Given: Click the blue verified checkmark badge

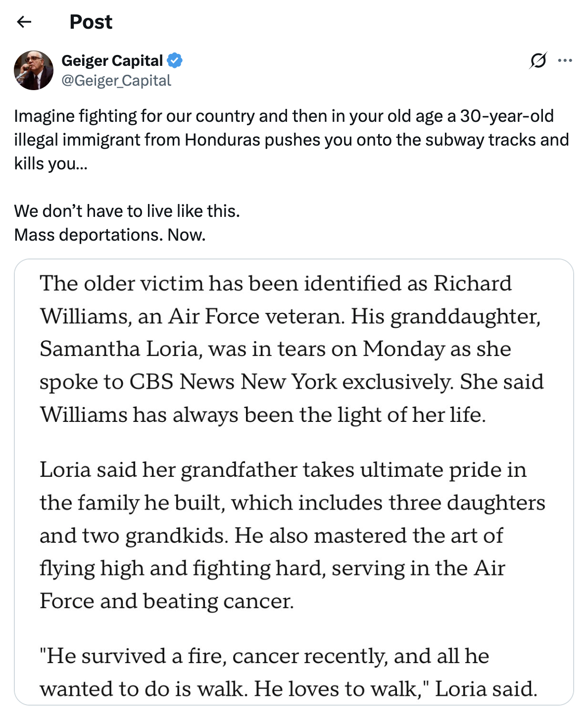Looking at the screenshot, I should (x=174, y=60).
